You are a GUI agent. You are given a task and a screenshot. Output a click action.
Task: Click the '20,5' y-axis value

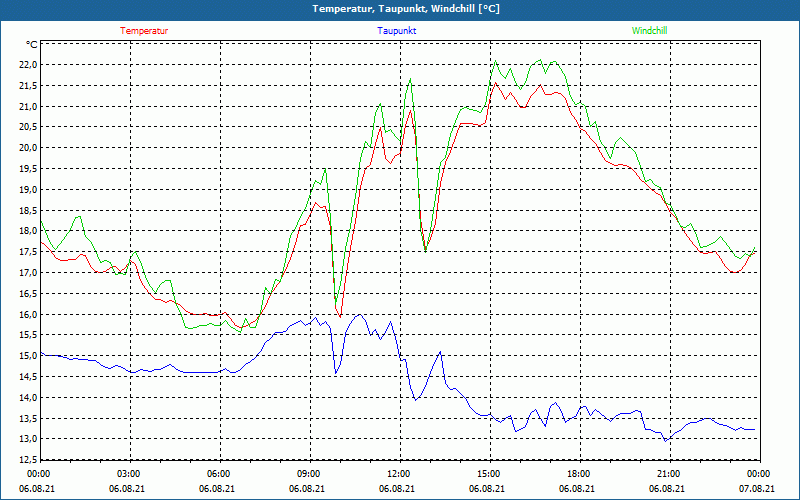coord(28,127)
